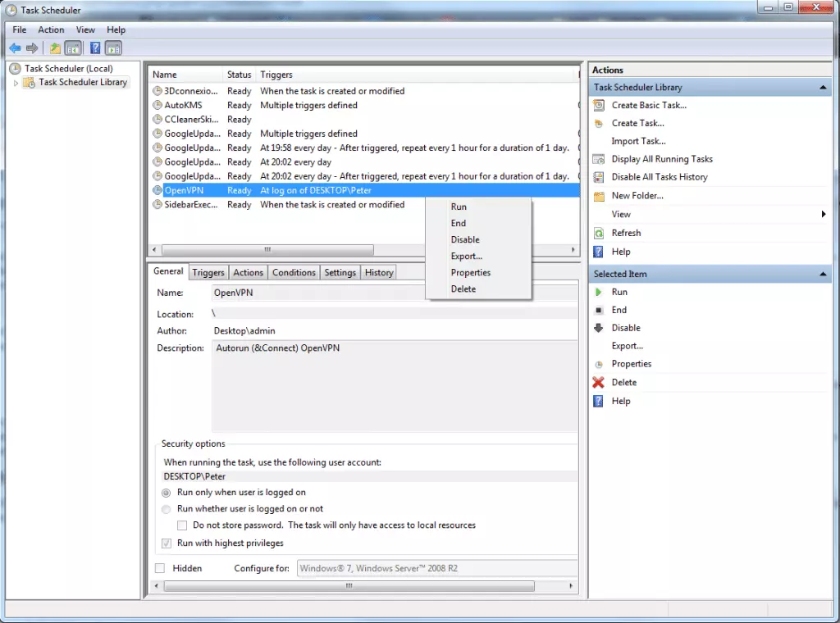Image resolution: width=840 pixels, height=623 pixels.
Task: Click the back navigation arrow
Action: 15,48
